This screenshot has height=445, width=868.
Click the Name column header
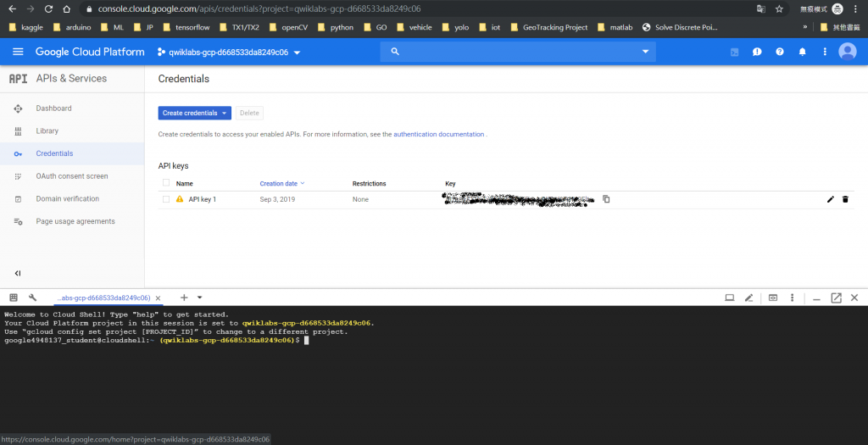[x=184, y=183]
